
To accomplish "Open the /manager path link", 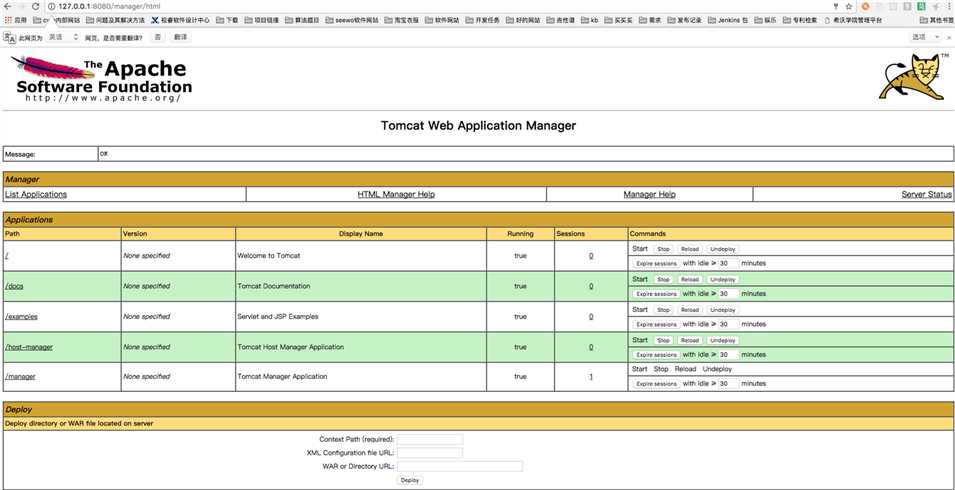I will click(20, 376).
